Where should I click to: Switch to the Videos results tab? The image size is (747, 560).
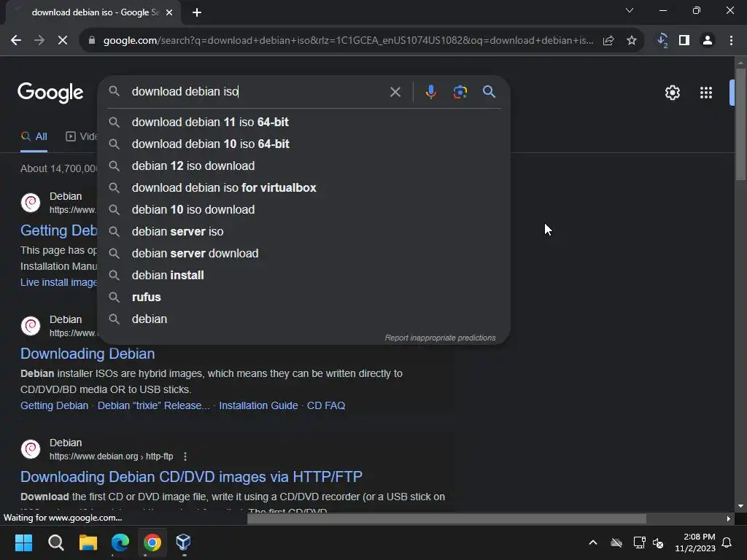[x=81, y=136]
